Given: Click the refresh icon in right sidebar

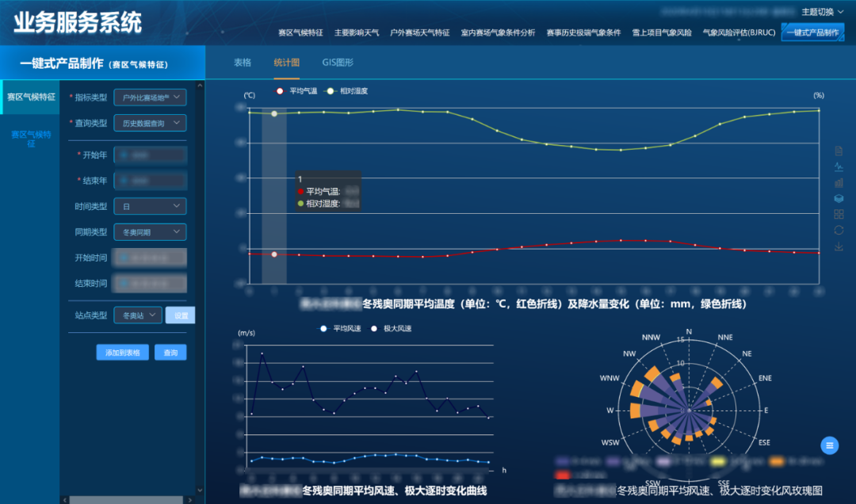Looking at the screenshot, I should click(x=839, y=229).
